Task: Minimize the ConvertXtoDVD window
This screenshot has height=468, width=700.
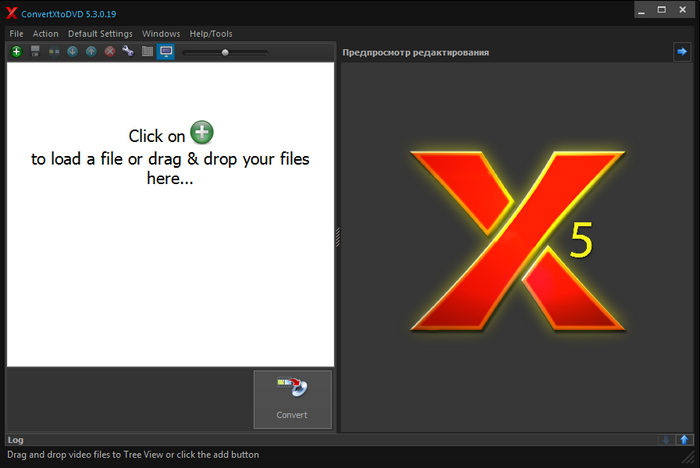Action: [x=642, y=10]
